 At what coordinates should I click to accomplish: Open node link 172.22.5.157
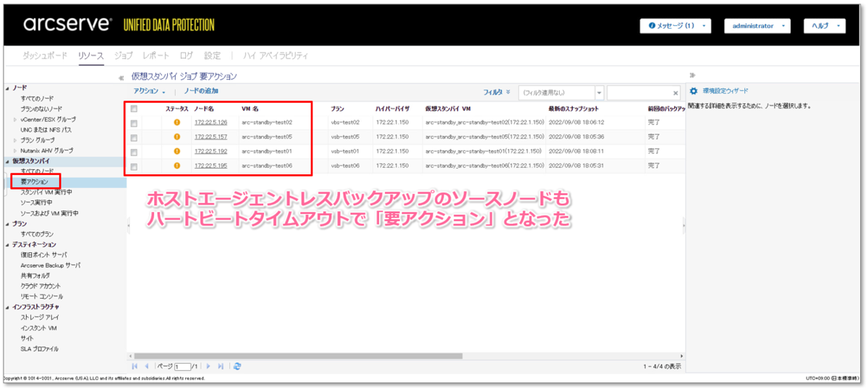coord(210,137)
